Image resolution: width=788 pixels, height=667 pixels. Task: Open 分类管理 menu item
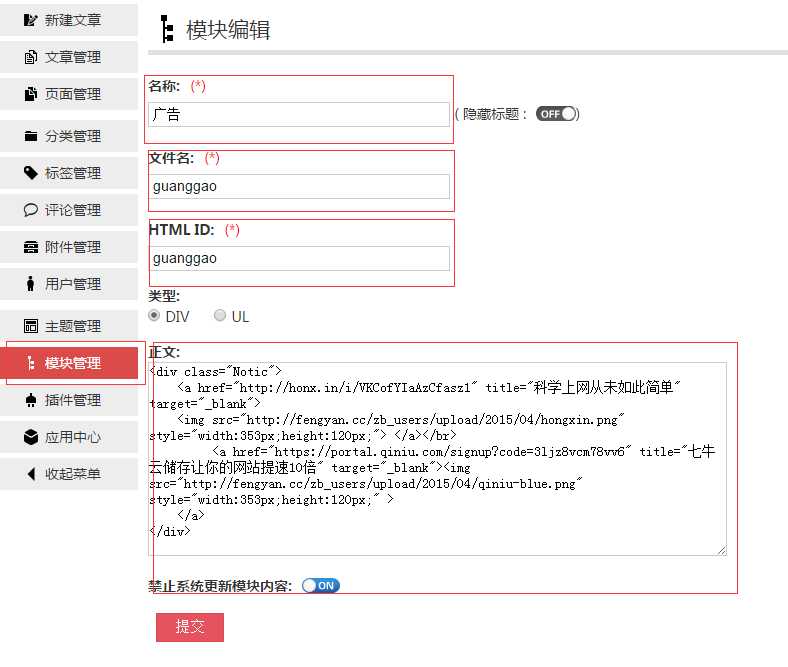[x=69, y=136]
